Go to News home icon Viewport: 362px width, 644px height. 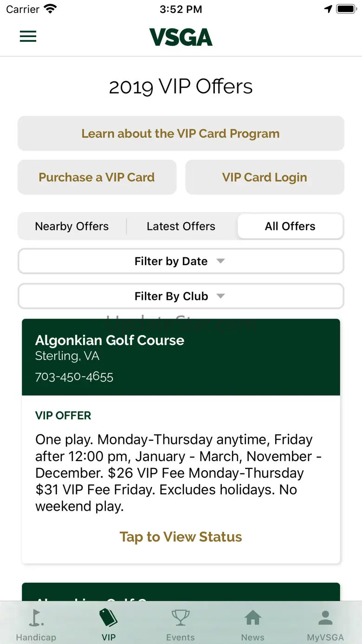point(253,618)
